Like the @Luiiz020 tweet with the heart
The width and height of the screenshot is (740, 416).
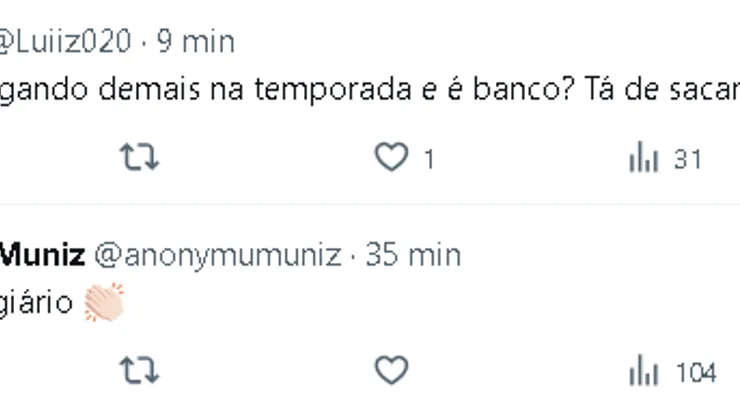[x=390, y=158]
